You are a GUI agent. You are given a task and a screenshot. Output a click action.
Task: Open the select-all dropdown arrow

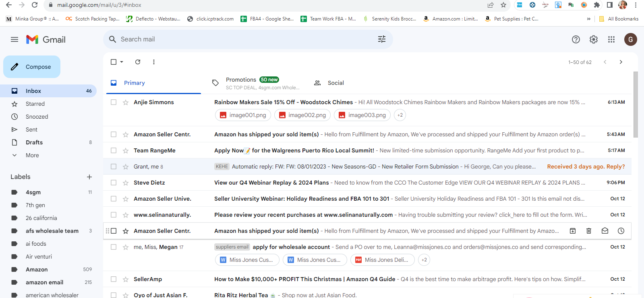point(122,62)
